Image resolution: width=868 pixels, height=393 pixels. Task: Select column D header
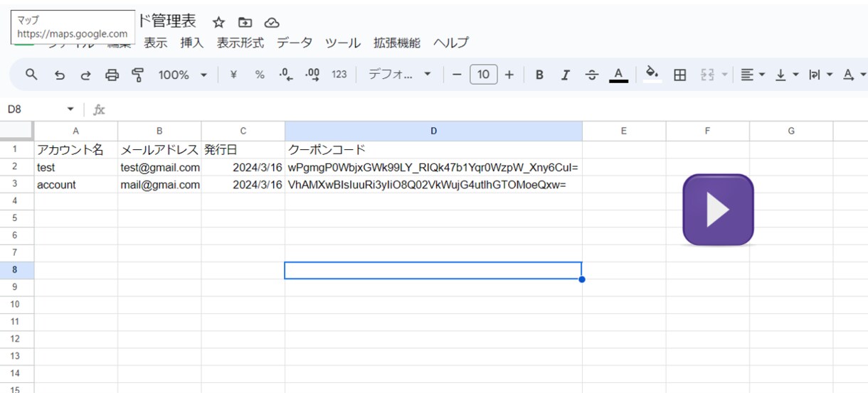pyautogui.click(x=433, y=131)
